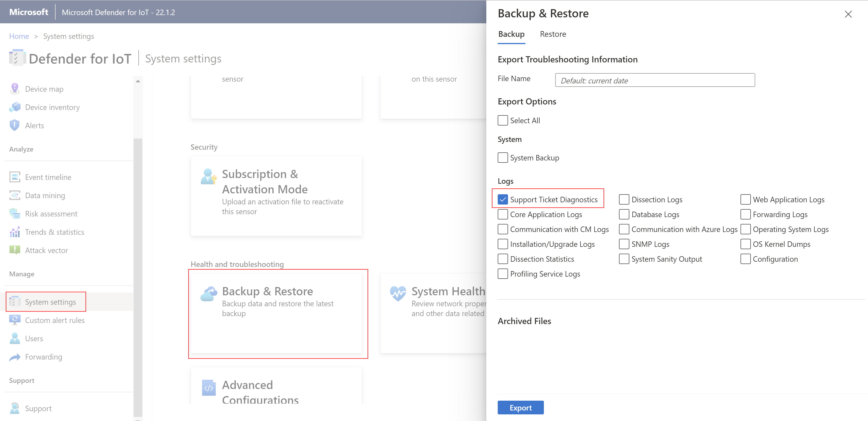Screen dimensions: 868x421
Task: Enable Dissection Logs export
Action: 624,199
